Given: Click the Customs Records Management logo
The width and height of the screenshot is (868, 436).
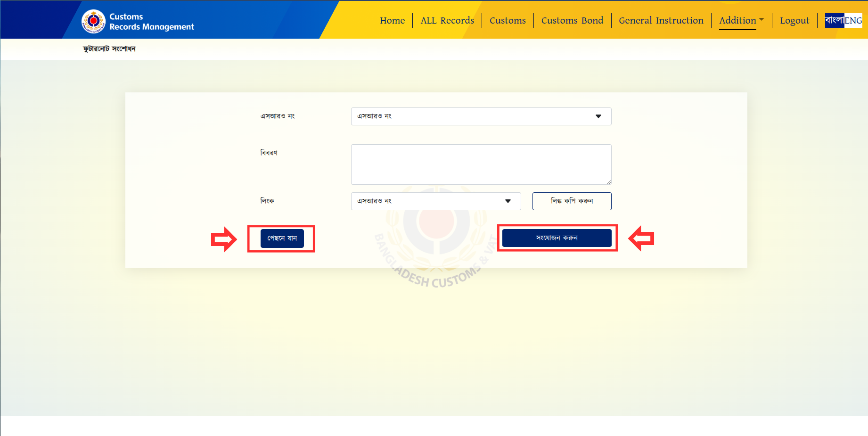Looking at the screenshot, I should tap(93, 22).
